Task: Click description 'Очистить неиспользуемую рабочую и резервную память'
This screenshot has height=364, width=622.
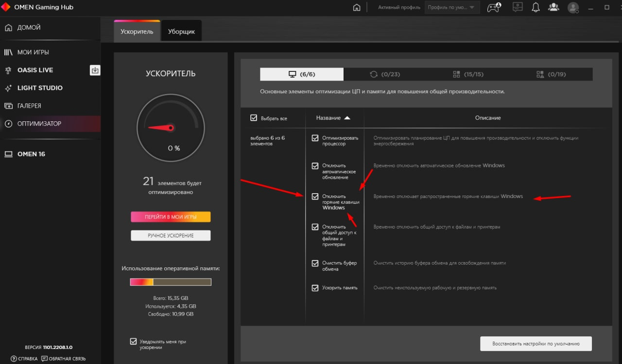Action: point(435,288)
